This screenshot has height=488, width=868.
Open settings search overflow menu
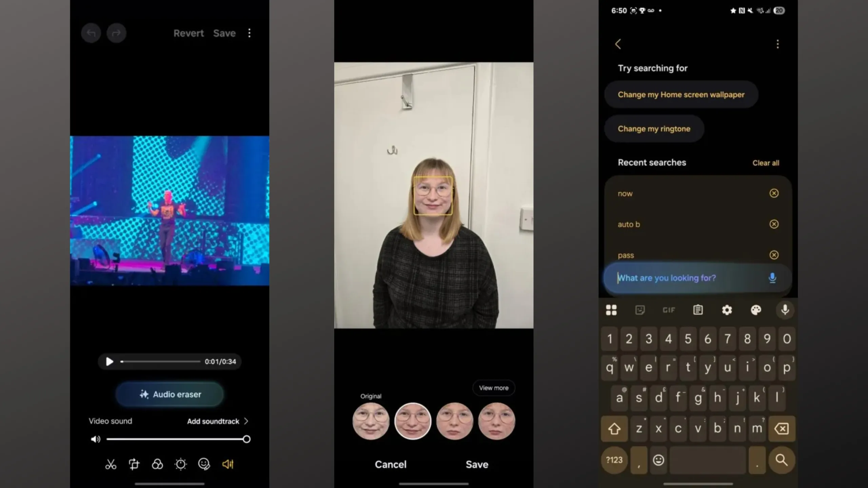click(x=778, y=44)
